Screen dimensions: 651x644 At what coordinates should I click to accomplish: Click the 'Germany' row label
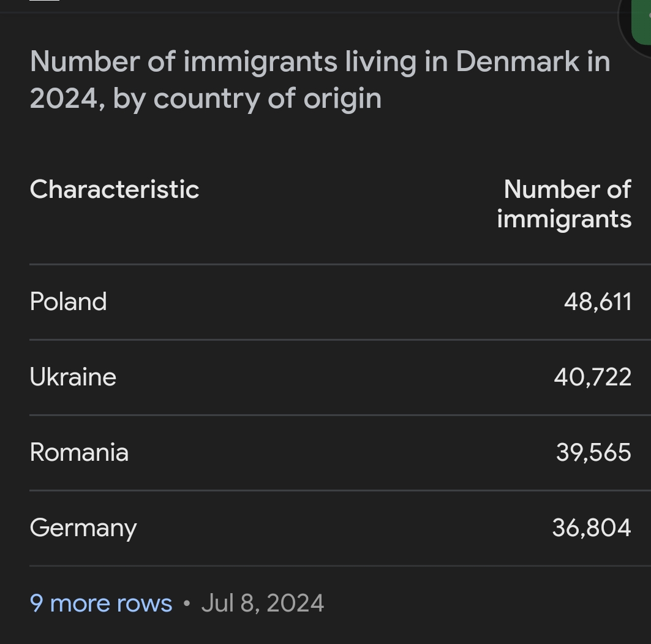click(83, 528)
